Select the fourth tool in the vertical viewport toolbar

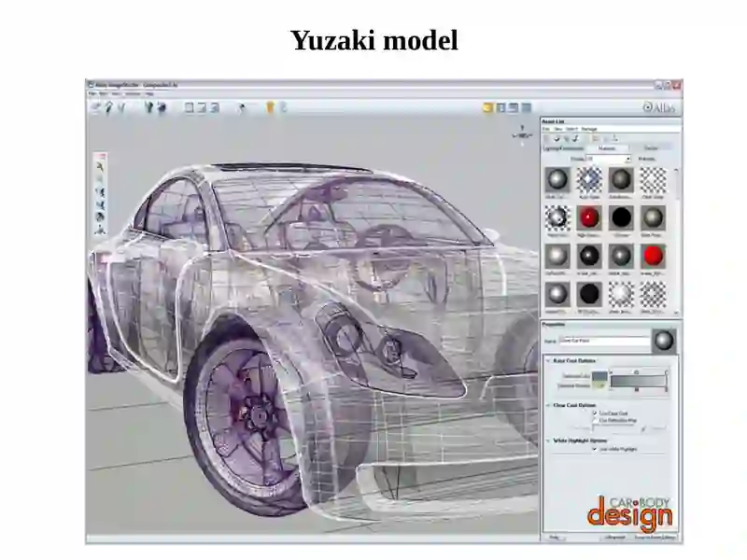tap(100, 204)
